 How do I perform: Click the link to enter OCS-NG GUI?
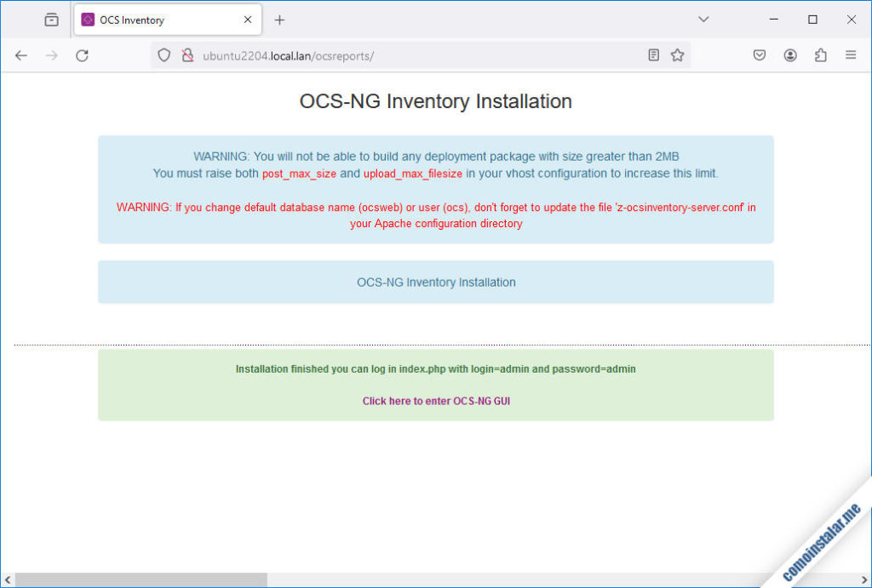[x=436, y=400]
